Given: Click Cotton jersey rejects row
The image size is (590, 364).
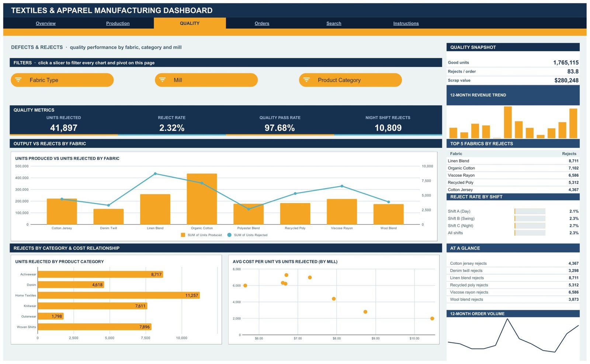Looking at the screenshot, I should [513, 263].
